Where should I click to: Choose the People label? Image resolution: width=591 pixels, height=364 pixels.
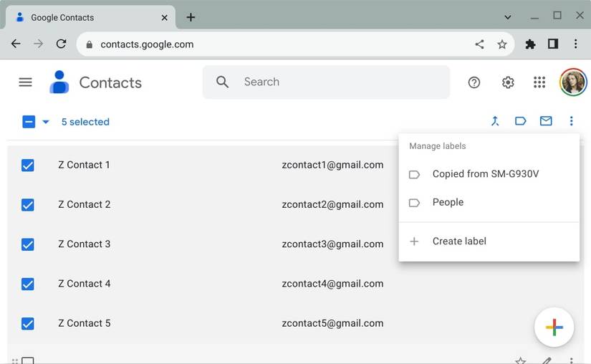(448, 203)
